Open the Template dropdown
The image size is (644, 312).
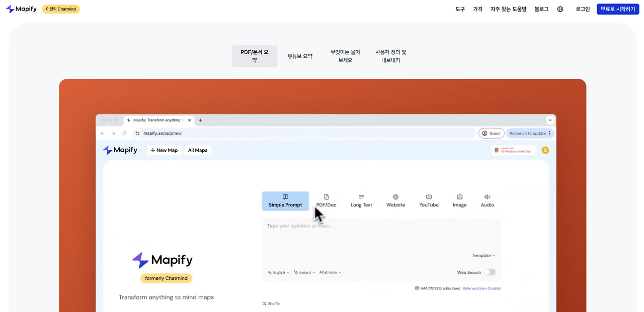[x=484, y=255]
